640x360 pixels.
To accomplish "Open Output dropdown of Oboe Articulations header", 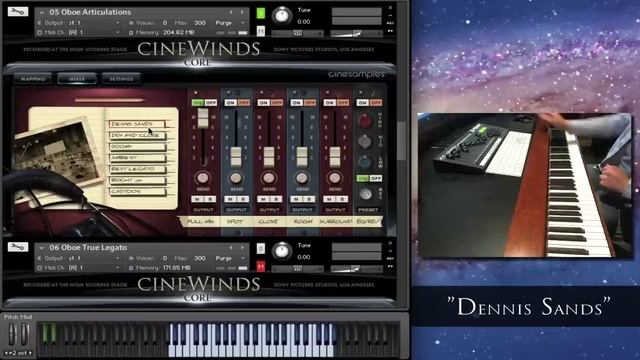I will [79, 23].
